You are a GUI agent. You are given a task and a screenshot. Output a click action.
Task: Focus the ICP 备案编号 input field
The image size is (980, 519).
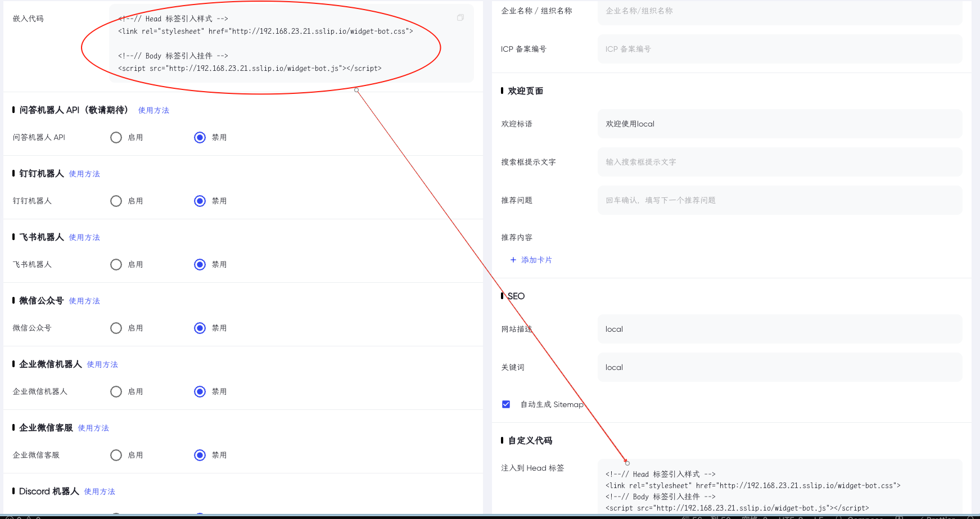780,49
